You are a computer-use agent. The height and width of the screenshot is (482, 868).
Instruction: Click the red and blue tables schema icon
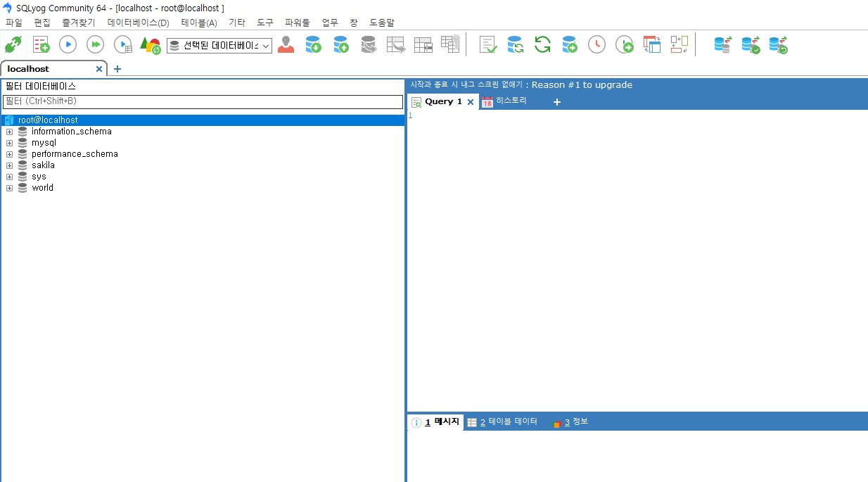[x=652, y=45]
